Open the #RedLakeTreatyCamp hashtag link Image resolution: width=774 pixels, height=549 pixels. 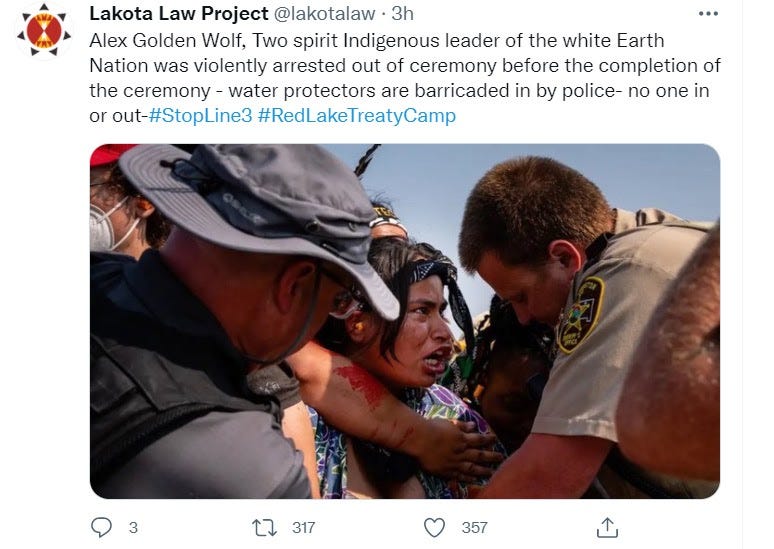click(357, 116)
